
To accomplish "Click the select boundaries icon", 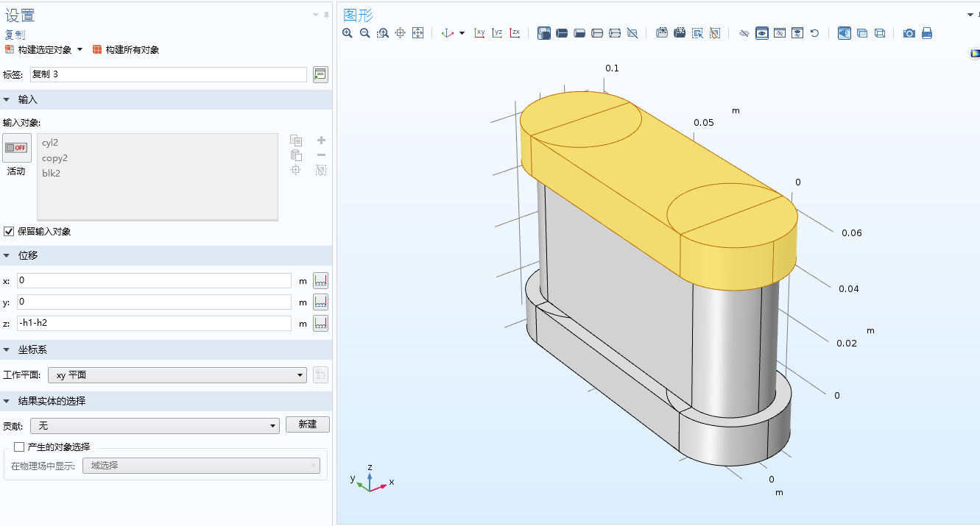I will (x=579, y=33).
